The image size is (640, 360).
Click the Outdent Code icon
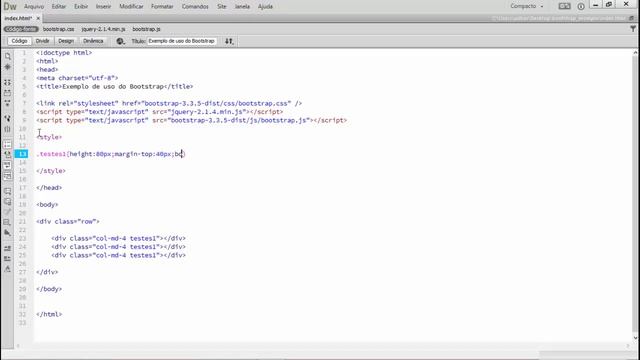pyautogui.click(x=8, y=258)
